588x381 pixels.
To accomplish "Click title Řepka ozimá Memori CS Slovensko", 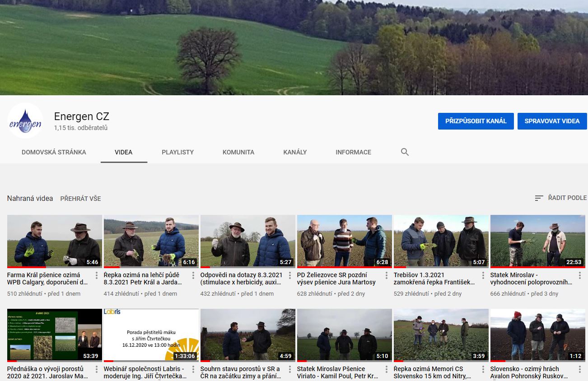I will point(433,372).
